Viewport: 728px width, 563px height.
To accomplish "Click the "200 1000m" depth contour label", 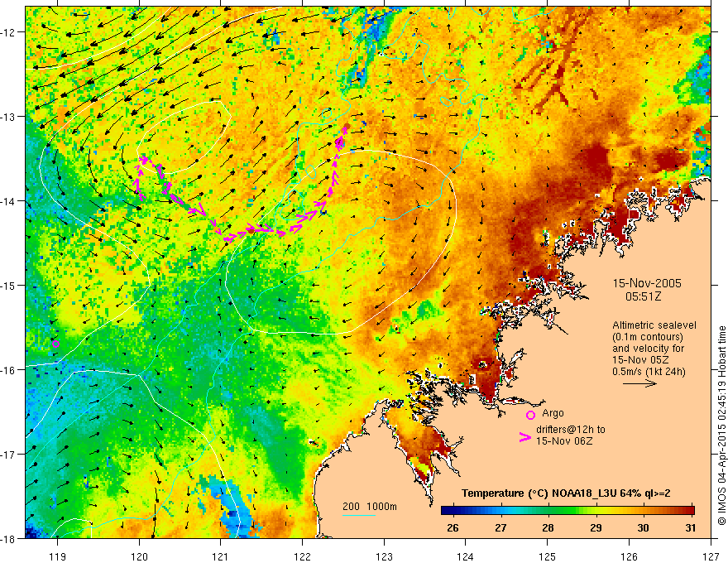I will 370,507.
